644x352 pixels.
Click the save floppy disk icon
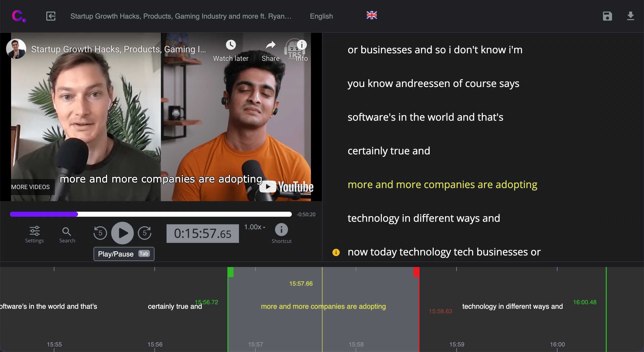tap(607, 16)
